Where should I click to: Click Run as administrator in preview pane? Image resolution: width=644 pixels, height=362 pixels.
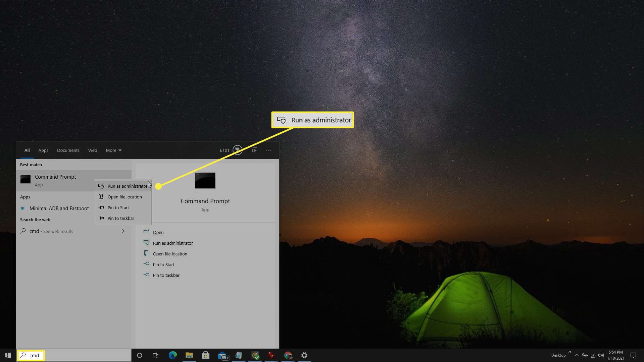pos(172,243)
